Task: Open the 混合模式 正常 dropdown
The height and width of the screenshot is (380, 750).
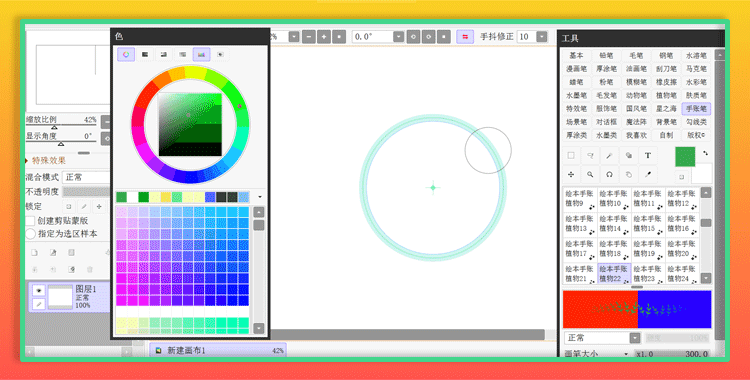Action: pos(86,177)
